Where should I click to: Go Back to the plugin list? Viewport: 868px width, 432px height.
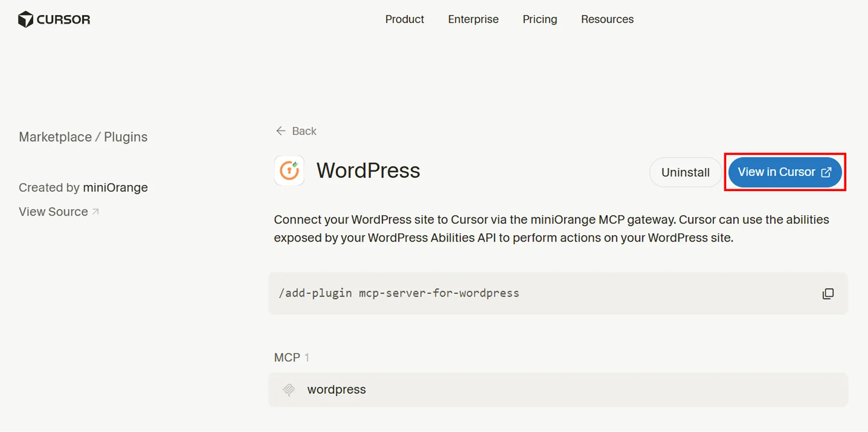click(296, 131)
